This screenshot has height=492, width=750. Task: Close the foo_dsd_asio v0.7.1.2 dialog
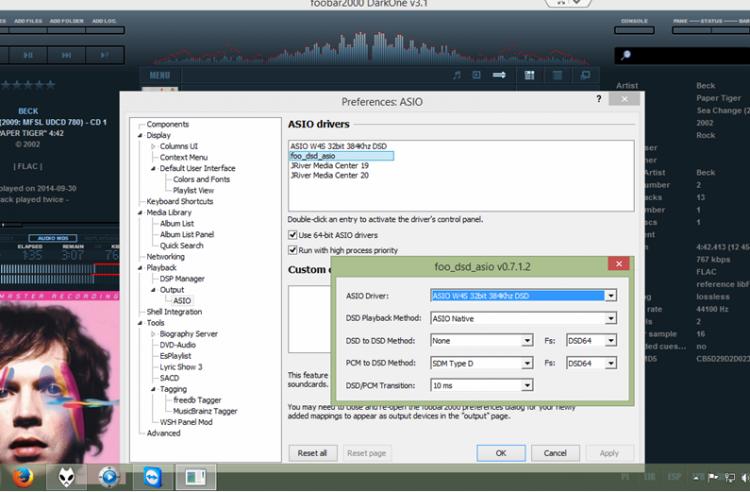[618, 264]
